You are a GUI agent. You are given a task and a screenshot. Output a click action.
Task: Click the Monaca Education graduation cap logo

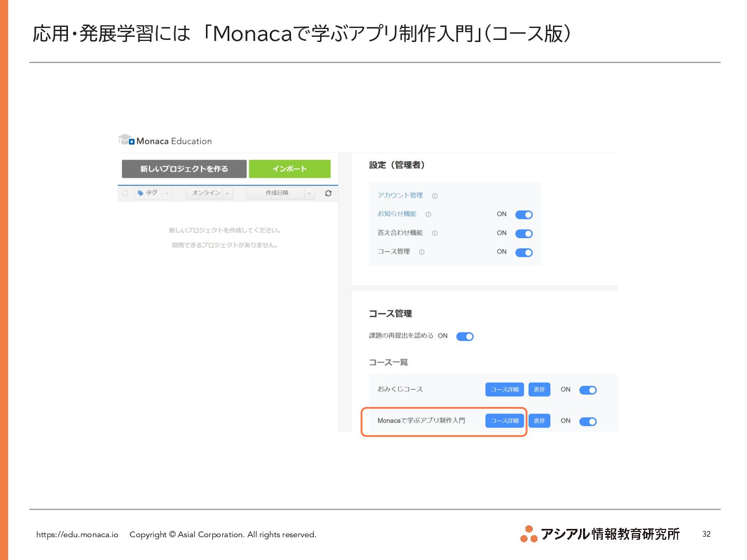click(x=127, y=140)
